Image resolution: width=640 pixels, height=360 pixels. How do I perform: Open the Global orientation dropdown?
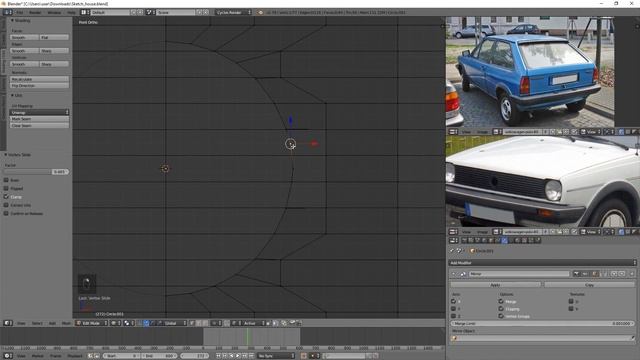[176, 323]
